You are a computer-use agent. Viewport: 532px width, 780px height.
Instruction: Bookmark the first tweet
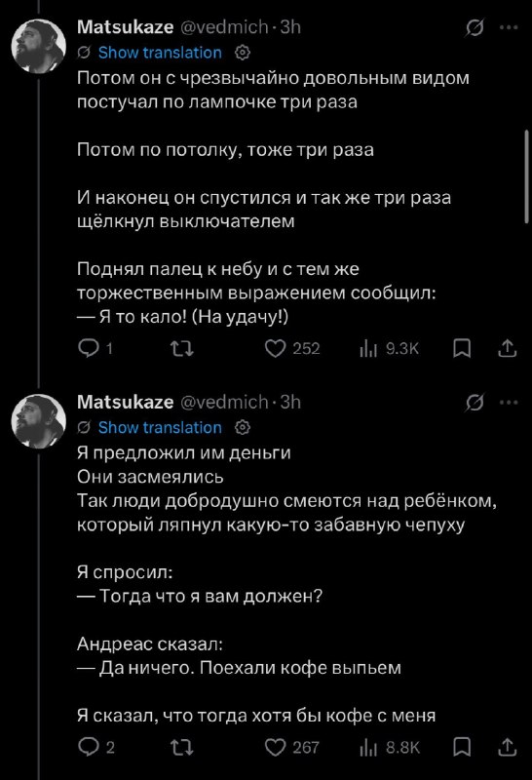click(x=462, y=348)
